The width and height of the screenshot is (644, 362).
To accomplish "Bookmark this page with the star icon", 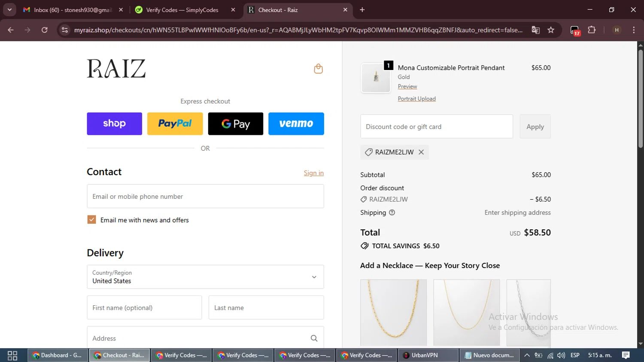I will [551, 30].
